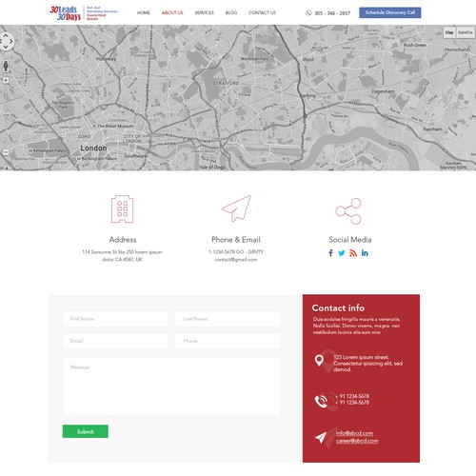Focus the Message text area
This screenshot has height=476, width=476.
(x=171, y=387)
